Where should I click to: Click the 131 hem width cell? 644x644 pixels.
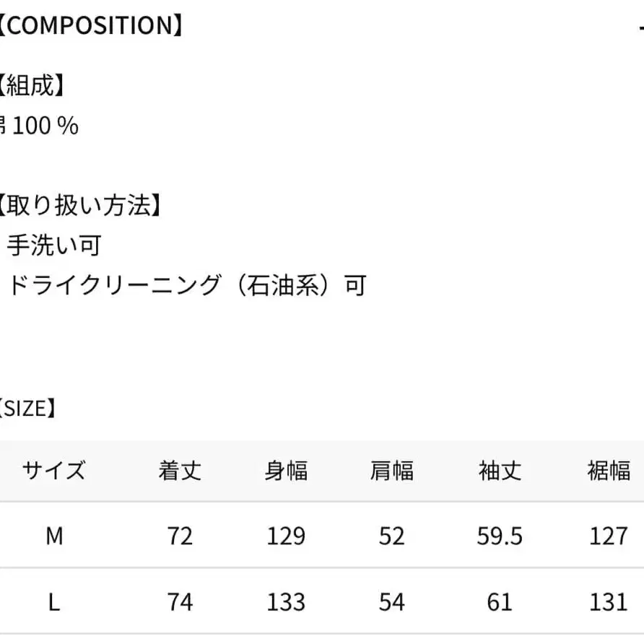click(609, 601)
